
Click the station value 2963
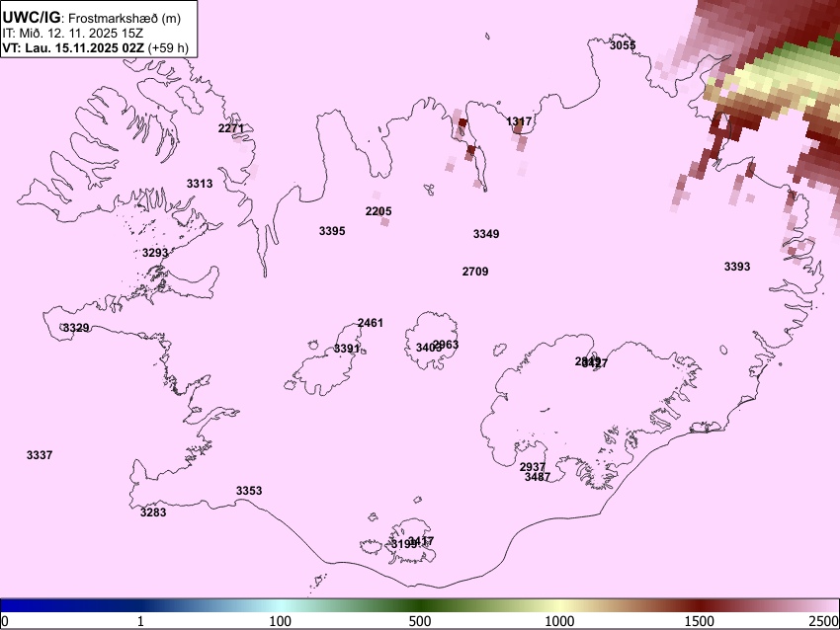point(447,345)
